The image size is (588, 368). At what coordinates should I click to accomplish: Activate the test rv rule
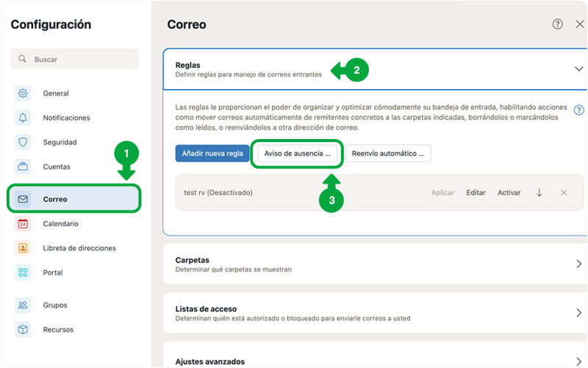click(x=509, y=193)
